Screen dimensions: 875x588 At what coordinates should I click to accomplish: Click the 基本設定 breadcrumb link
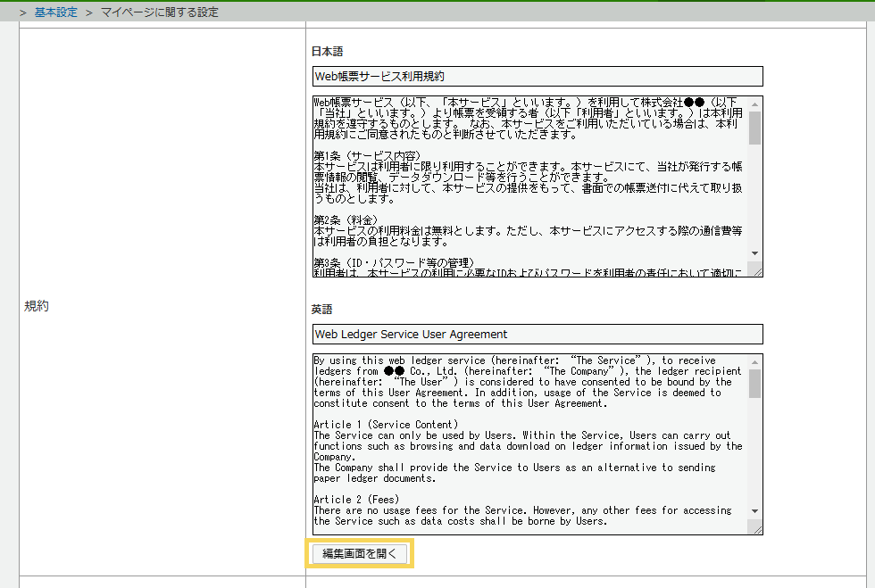pos(55,12)
